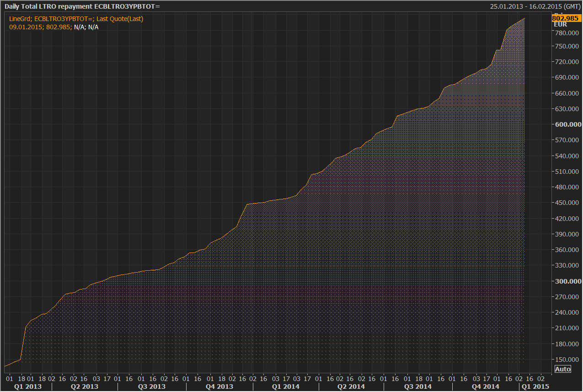Click the 660.000 y-axis value
Image resolution: width=583 pixels, height=392 pixels.
[x=567, y=93]
